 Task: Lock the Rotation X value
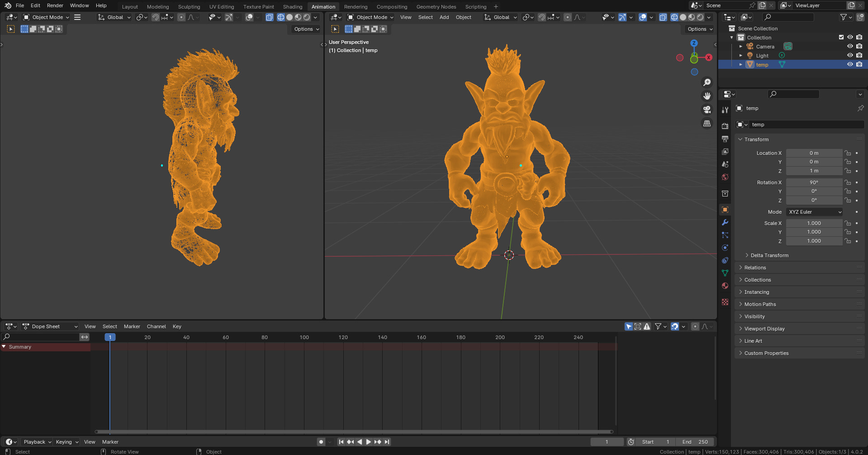click(848, 182)
